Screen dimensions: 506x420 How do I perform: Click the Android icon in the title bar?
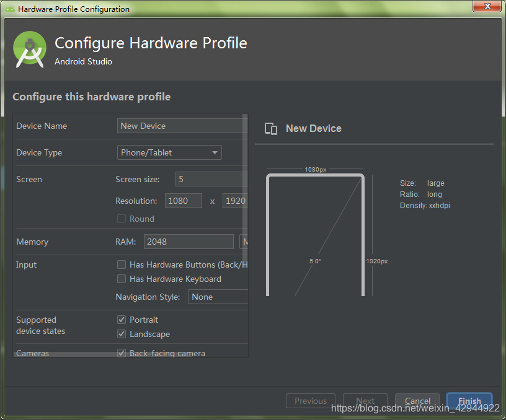tap(10, 9)
